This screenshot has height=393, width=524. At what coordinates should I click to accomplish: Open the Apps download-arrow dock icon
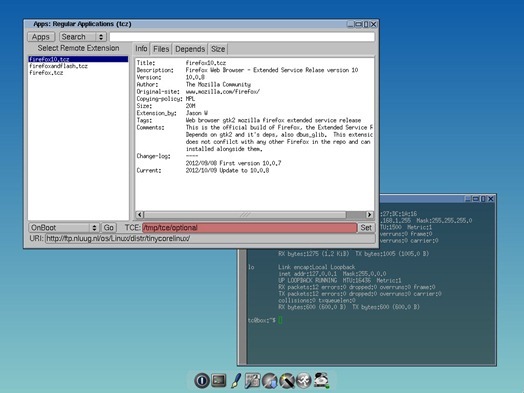click(270, 381)
